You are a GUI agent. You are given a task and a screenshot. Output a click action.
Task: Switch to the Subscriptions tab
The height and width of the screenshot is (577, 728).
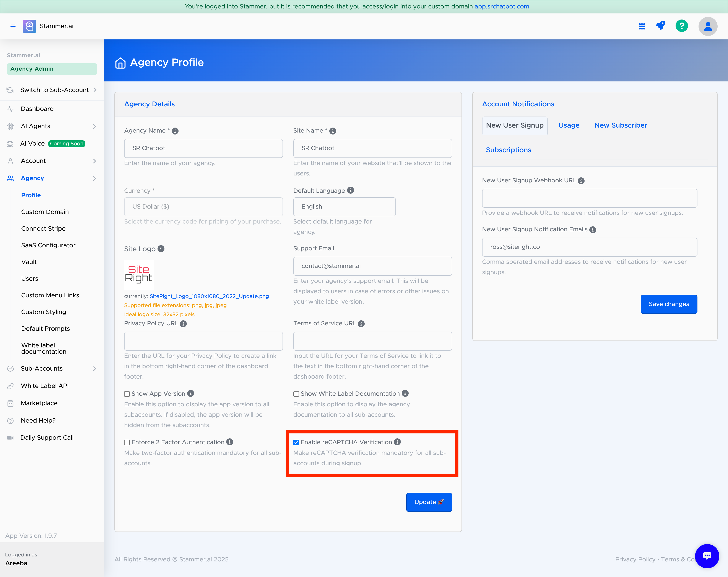pos(508,150)
